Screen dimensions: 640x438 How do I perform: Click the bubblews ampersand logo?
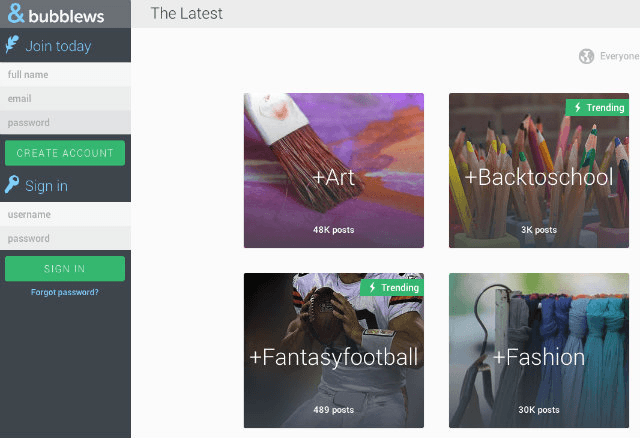click(14, 14)
